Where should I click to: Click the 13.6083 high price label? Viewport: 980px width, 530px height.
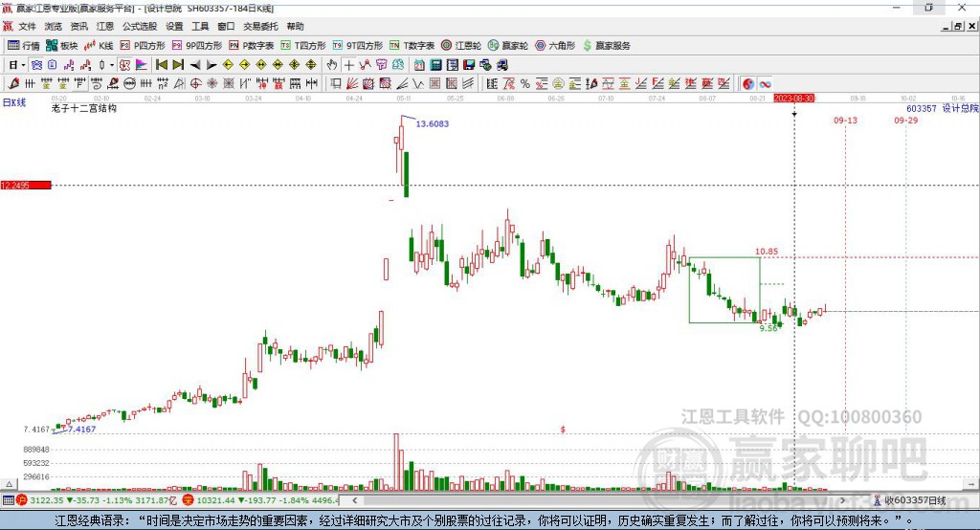[x=432, y=123]
